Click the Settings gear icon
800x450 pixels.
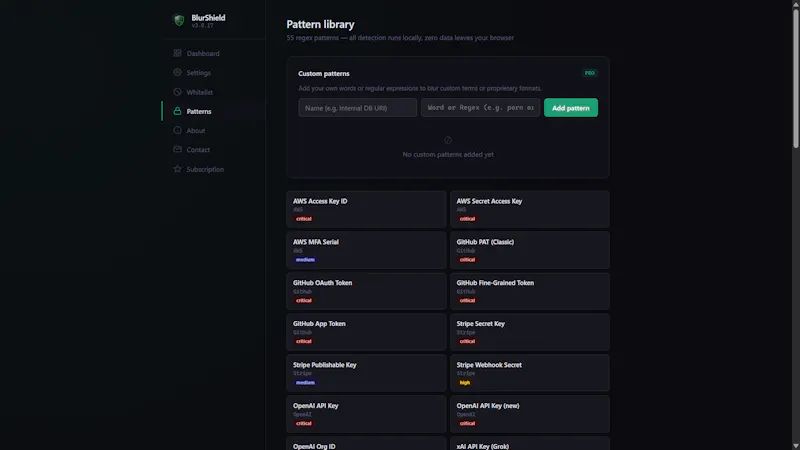(x=177, y=72)
